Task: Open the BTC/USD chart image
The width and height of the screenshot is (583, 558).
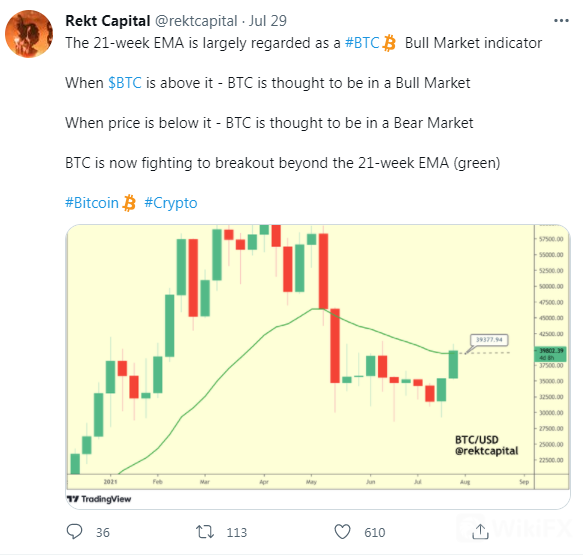Action: click(318, 367)
